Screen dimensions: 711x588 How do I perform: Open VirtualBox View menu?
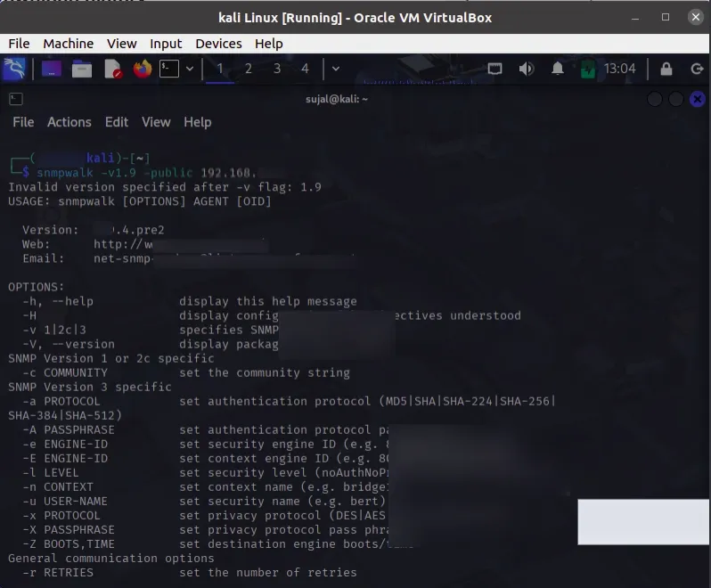point(121,44)
